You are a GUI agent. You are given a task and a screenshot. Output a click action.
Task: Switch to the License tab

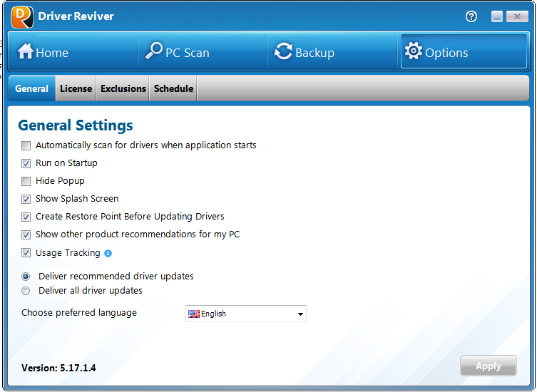point(76,88)
